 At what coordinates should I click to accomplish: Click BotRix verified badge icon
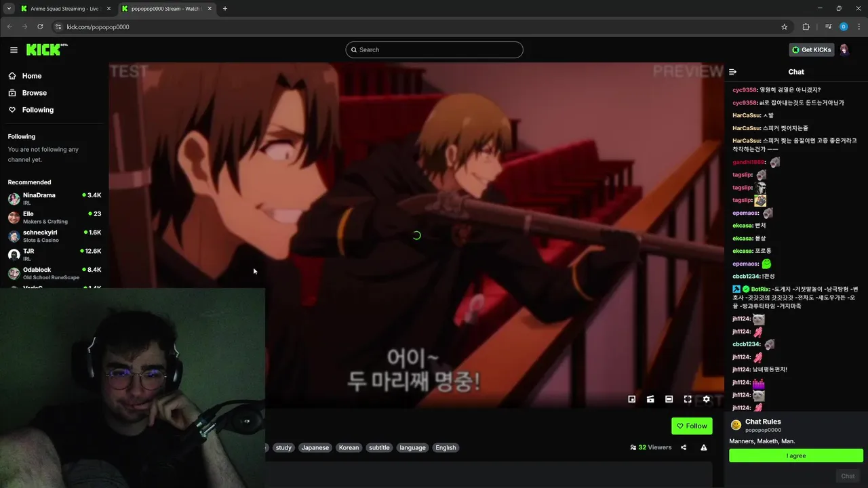tap(746, 289)
